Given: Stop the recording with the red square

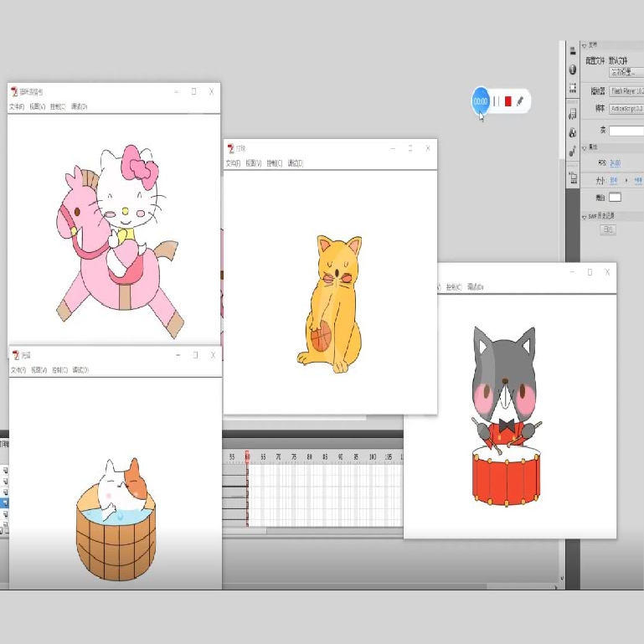Looking at the screenshot, I should pyautogui.click(x=508, y=101).
